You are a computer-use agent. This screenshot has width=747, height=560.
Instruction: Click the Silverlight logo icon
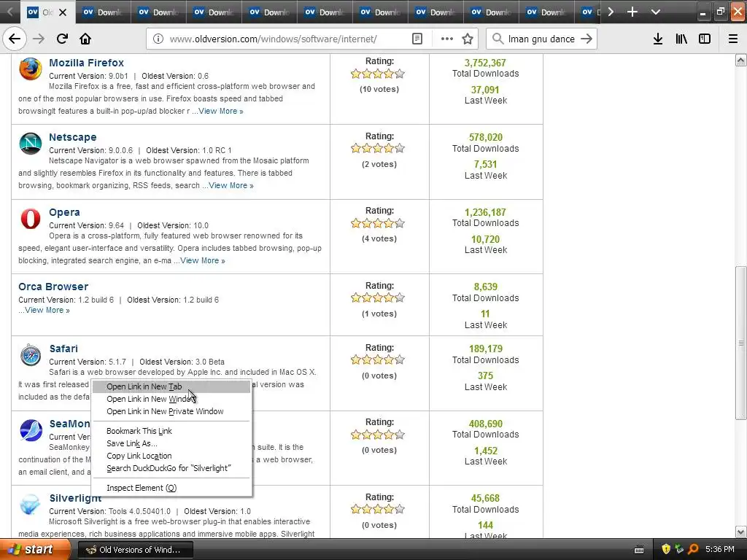(31, 505)
